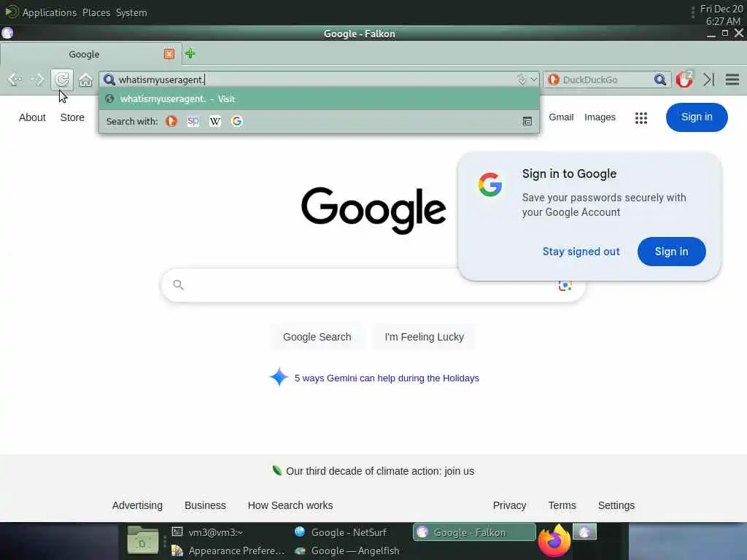Open search engines manager icon in suggestions

527,122
